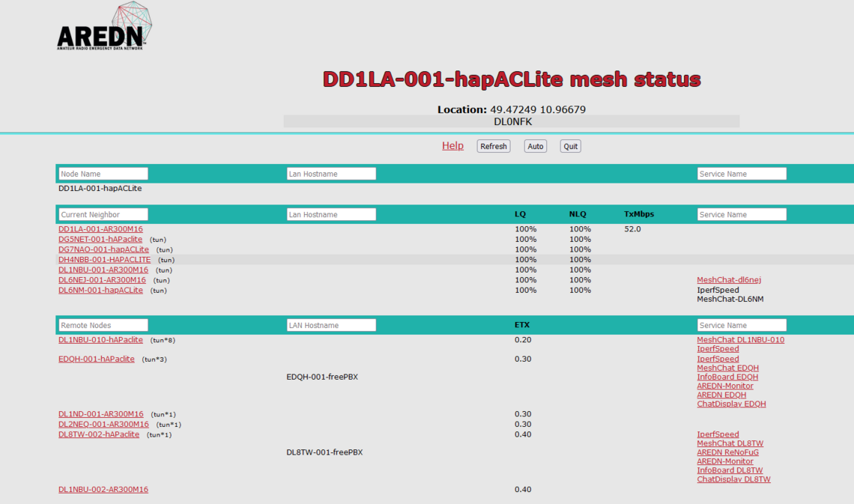Open AREDN-Monitor link below InfoBoard EDQH

pos(725,386)
